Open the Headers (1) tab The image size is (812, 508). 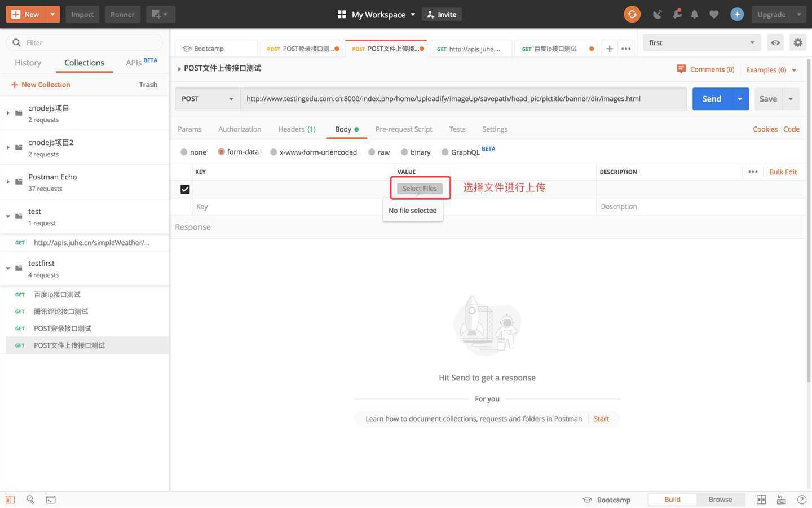[x=297, y=129]
